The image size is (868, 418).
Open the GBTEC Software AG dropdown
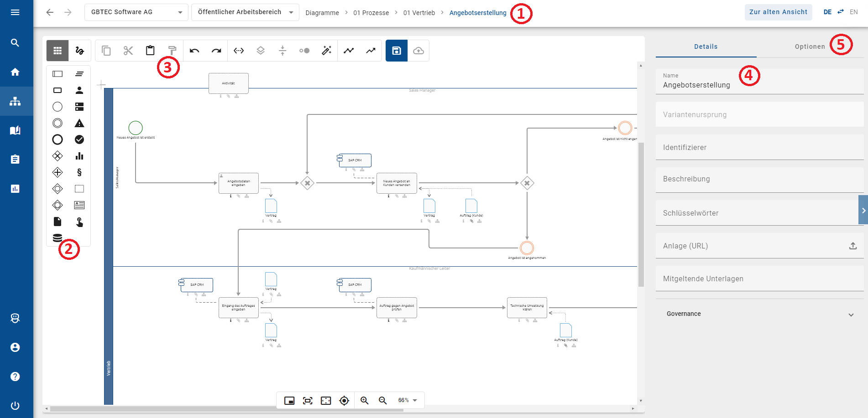pyautogui.click(x=136, y=12)
